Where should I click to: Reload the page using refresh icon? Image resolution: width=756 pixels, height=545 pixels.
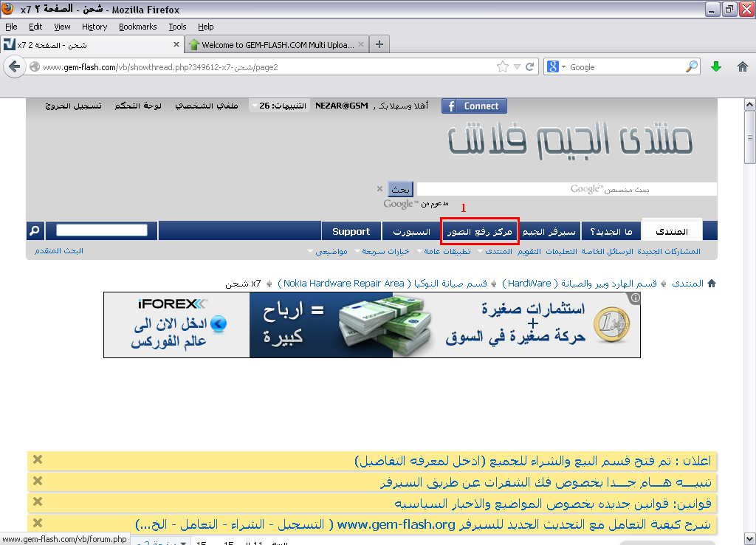[x=529, y=67]
